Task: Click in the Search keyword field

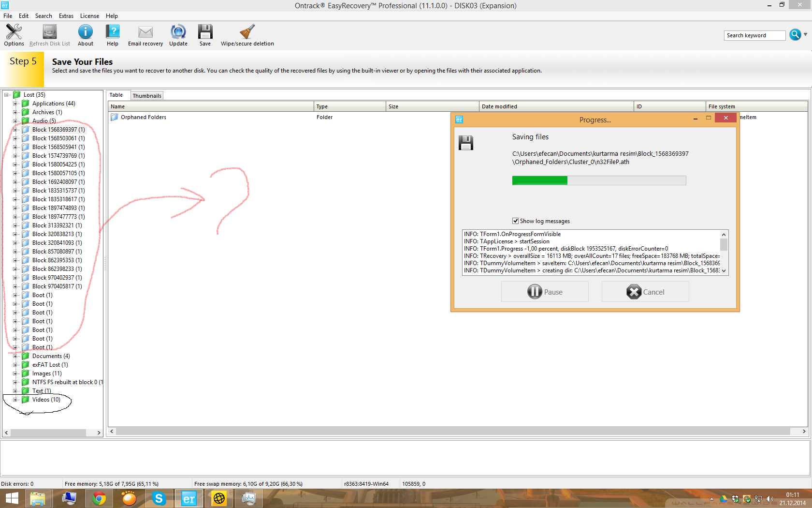Action: pos(754,35)
